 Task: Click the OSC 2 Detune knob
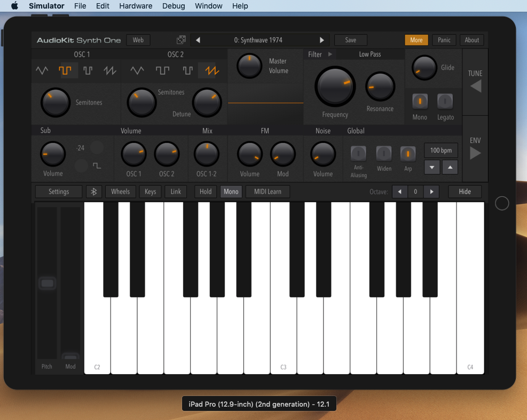[207, 102]
